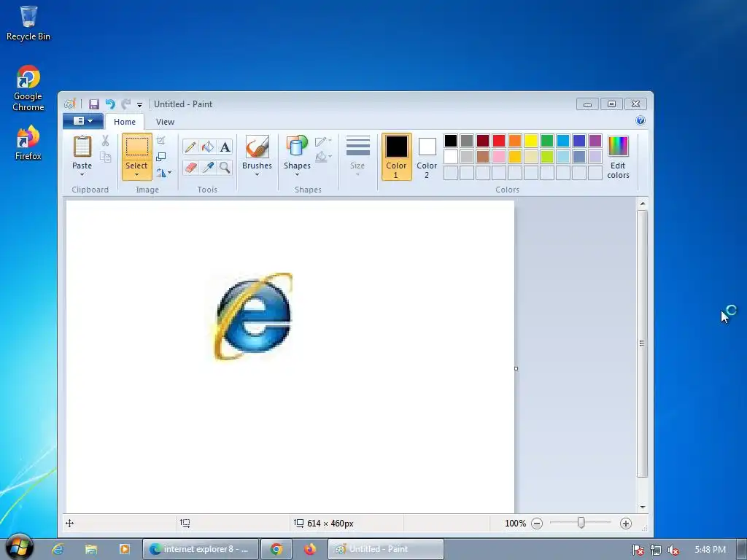Click the vertical scrollbar up arrow
The width and height of the screenshot is (747, 560).
[x=643, y=204]
